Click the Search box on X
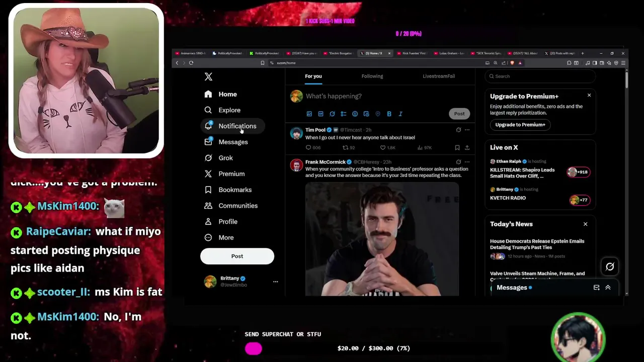 click(x=540, y=76)
